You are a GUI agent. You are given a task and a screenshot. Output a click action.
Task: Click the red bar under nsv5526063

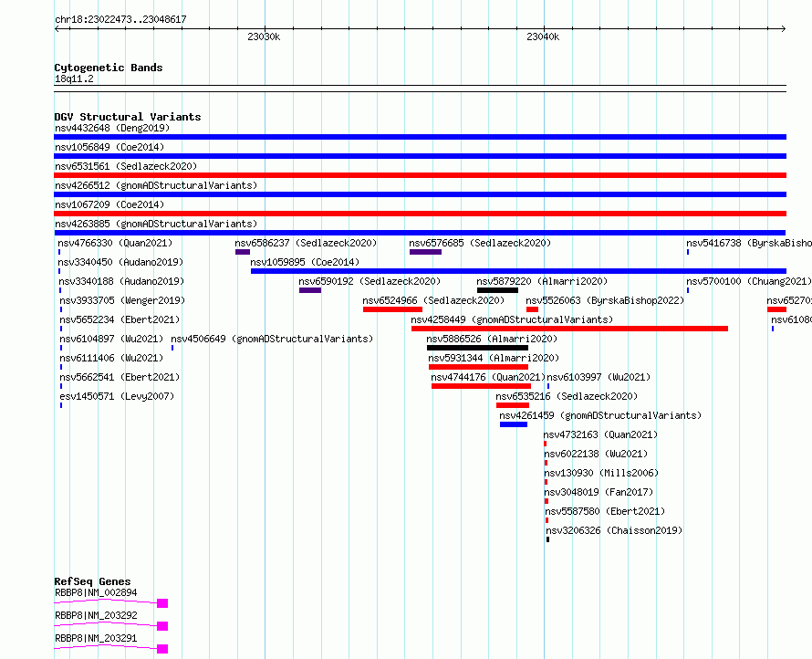point(532,309)
